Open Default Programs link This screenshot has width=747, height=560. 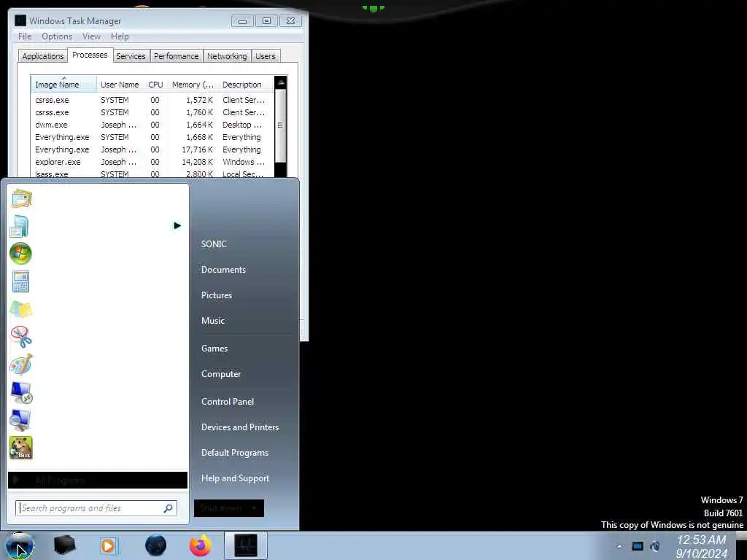[235, 453]
